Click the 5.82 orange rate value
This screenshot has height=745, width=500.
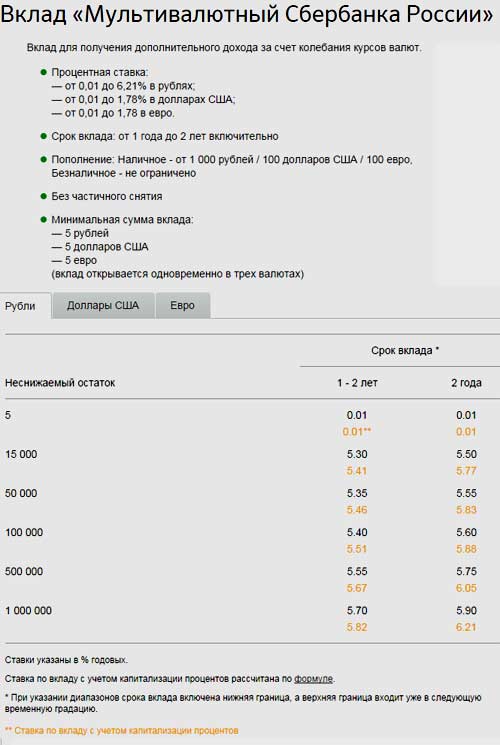(x=357, y=627)
